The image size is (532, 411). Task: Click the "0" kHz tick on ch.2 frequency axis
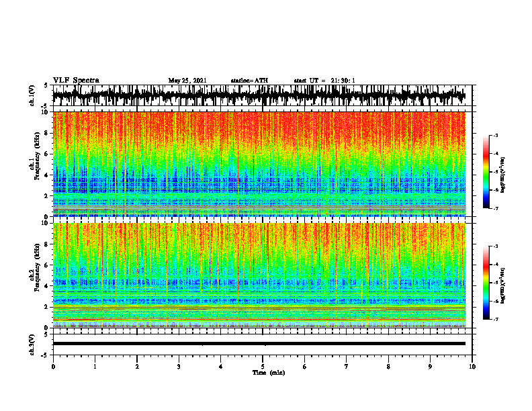[x=47, y=328]
